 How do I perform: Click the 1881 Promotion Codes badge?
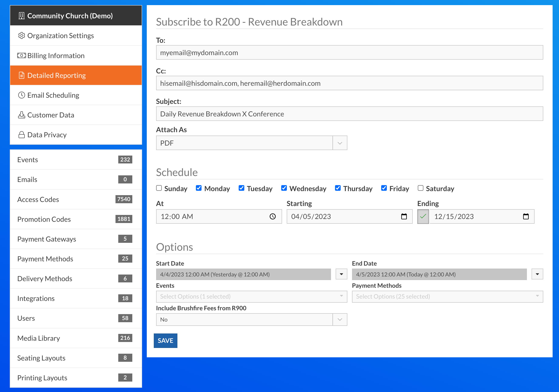coord(124,219)
